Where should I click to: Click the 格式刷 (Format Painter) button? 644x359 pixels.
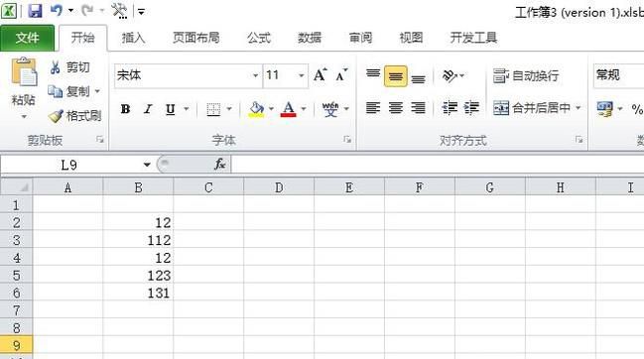74,116
